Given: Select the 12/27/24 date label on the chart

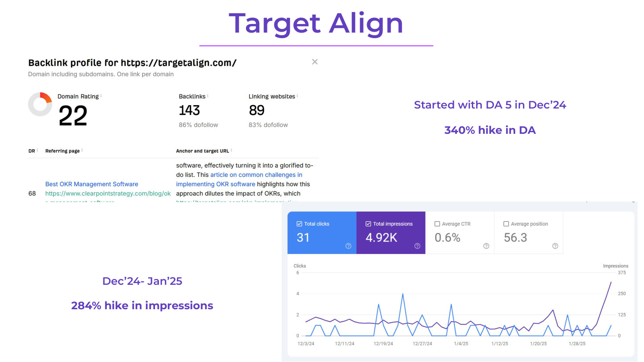Looking at the screenshot, I should click(x=422, y=344).
